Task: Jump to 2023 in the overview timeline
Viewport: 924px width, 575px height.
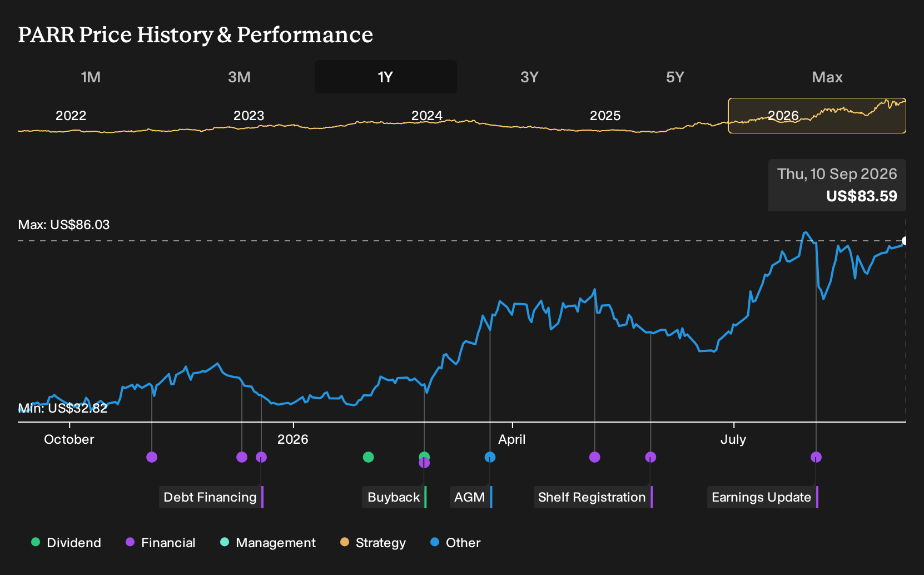Action: [249, 116]
